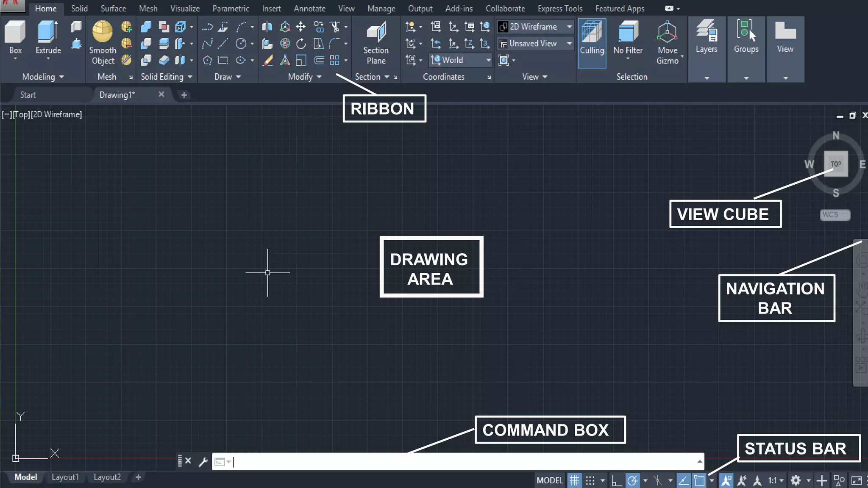Click the Erase tool icon
Screen dimensions: 868x488
tap(267, 60)
